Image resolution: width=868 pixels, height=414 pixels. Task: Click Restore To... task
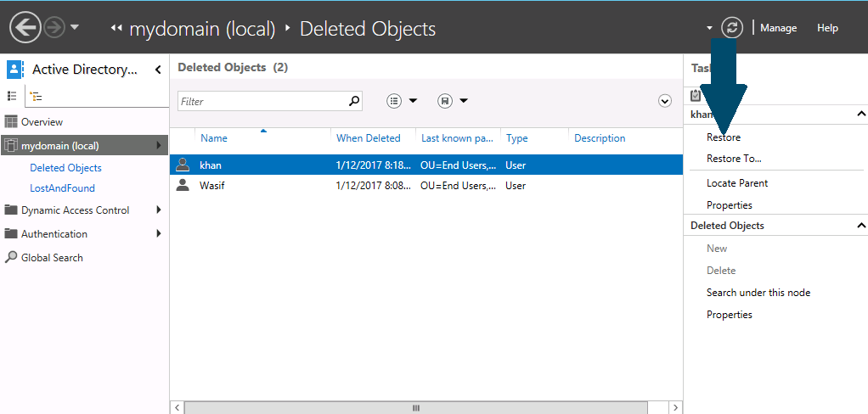coord(734,159)
